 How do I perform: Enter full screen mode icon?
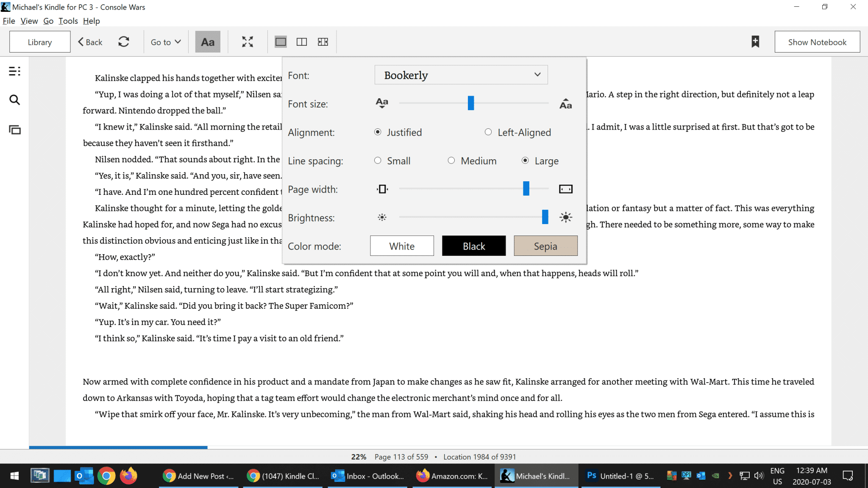(248, 42)
